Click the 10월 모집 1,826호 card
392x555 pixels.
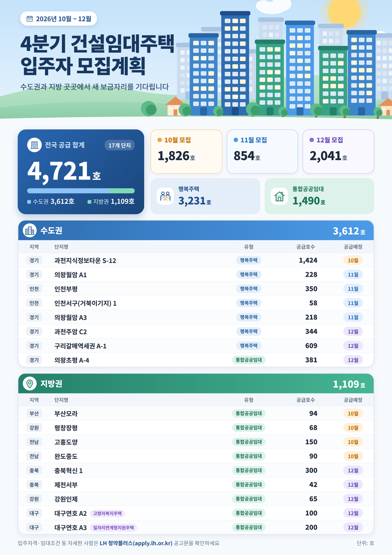pyautogui.click(x=186, y=151)
